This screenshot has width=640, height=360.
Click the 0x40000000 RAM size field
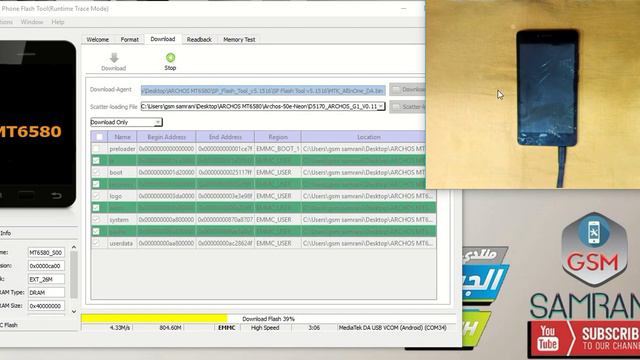pos(46,306)
